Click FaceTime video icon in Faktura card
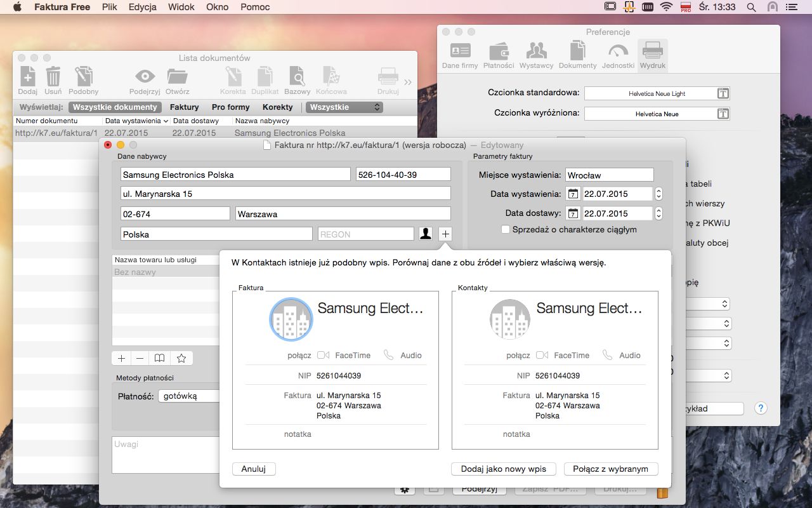This screenshot has height=508, width=812. tap(324, 355)
